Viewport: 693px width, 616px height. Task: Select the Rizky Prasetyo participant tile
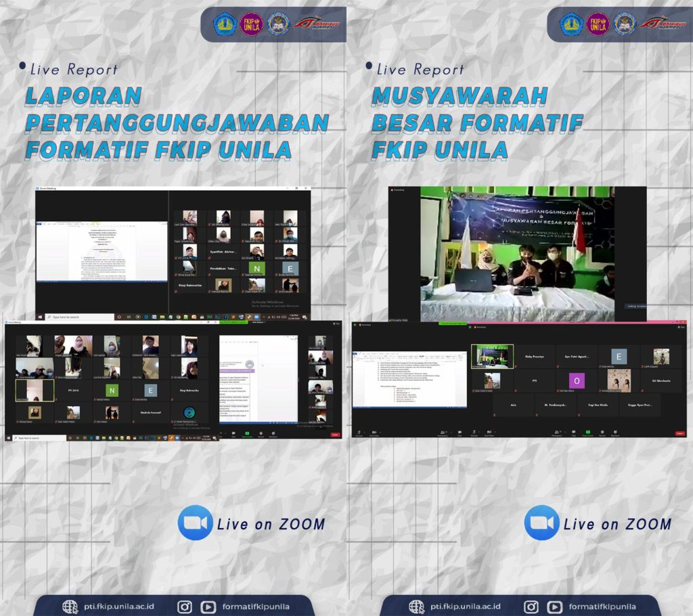534,356
